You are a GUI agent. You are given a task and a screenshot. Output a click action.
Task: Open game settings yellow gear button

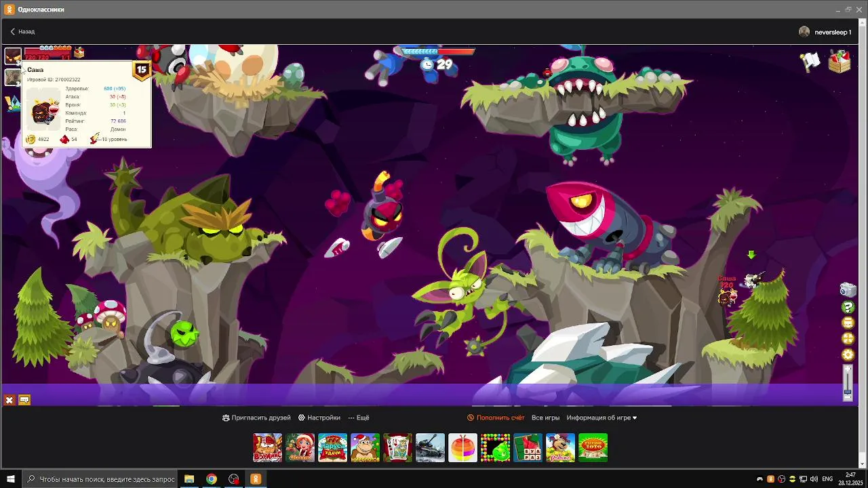[848, 354]
